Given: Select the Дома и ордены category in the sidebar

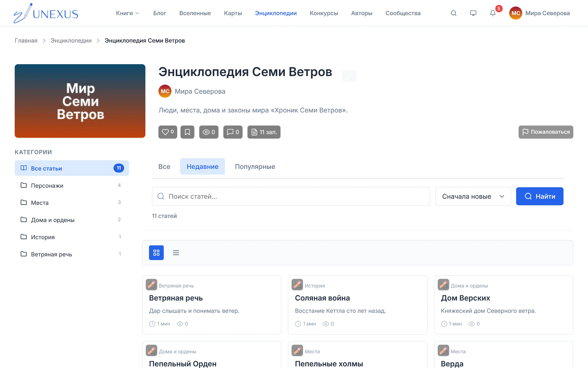Looking at the screenshot, I should pos(72,220).
